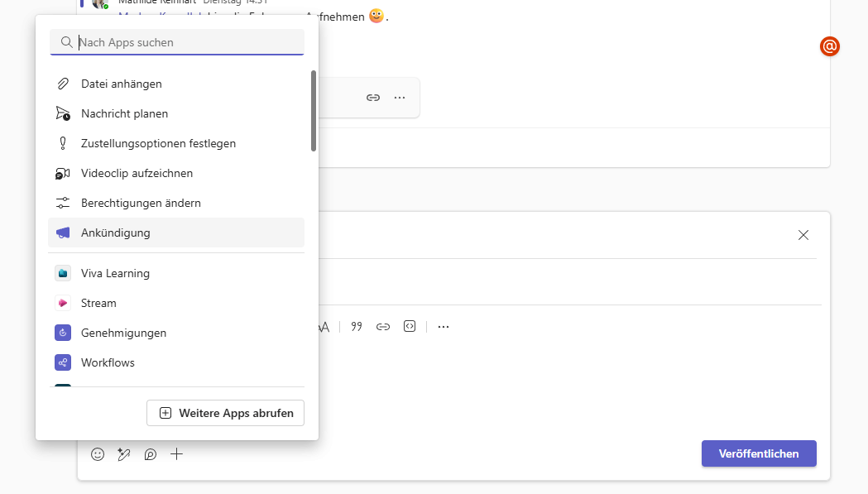Click the plus icon for actions and apps
868x494 pixels.
[x=176, y=454]
